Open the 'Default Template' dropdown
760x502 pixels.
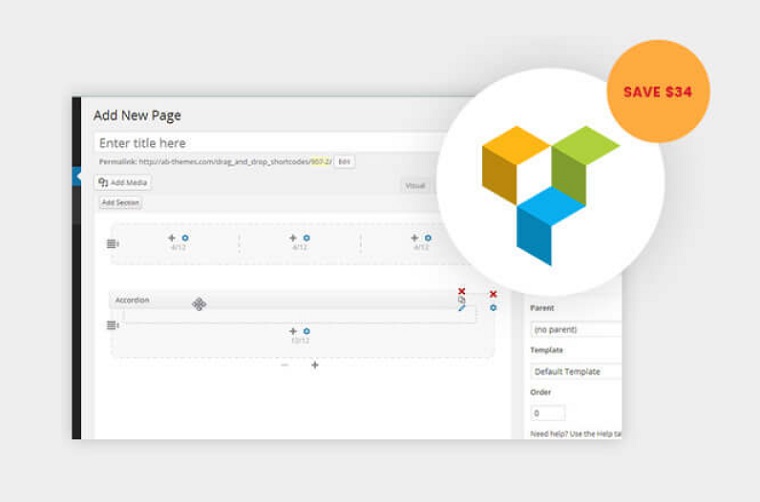click(x=576, y=372)
